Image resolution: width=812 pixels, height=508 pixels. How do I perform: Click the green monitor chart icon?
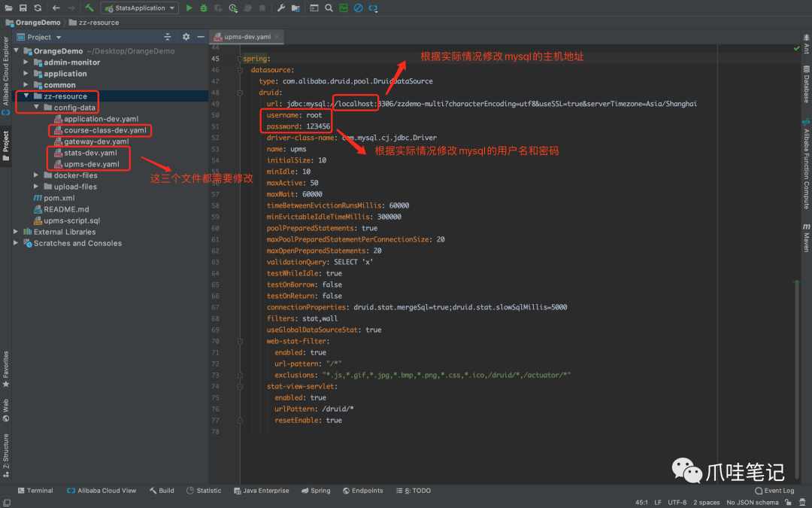click(344, 8)
